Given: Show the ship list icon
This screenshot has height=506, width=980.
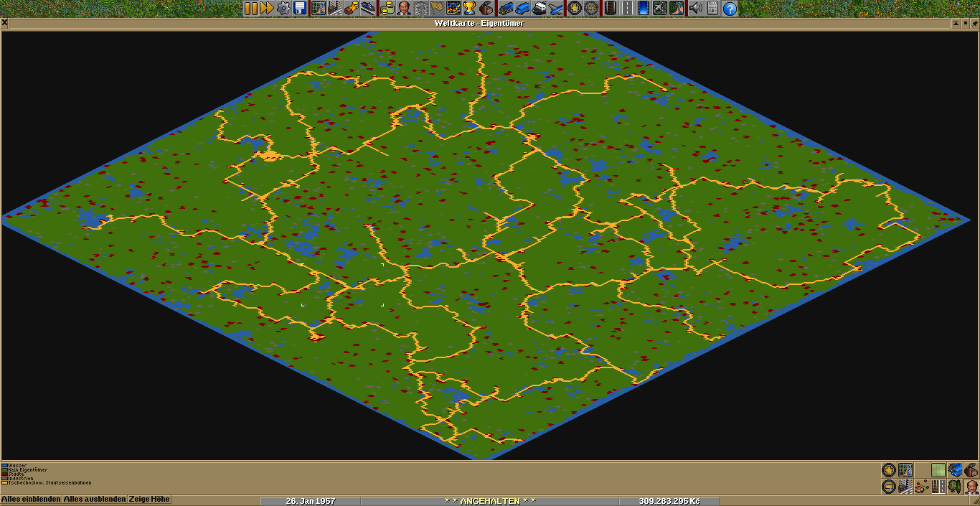Looking at the screenshot, I should [x=538, y=9].
